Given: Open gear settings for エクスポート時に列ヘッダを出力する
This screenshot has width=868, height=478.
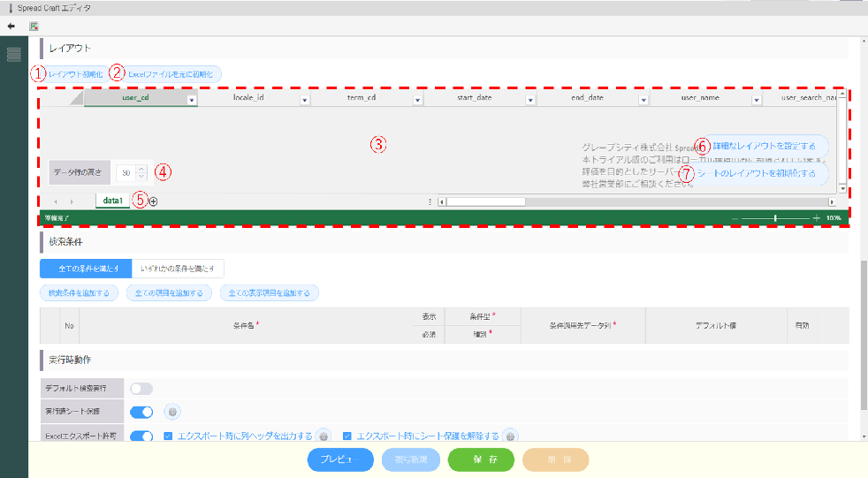Looking at the screenshot, I should pos(324,436).
